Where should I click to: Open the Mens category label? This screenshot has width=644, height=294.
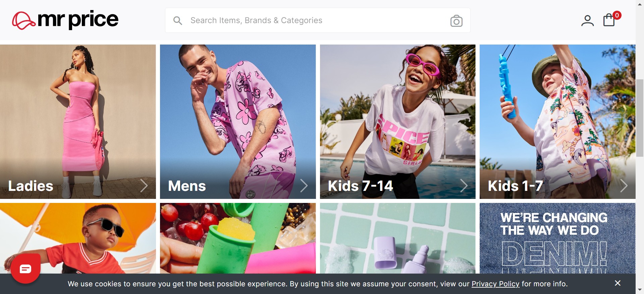click(x=187, y=186)
